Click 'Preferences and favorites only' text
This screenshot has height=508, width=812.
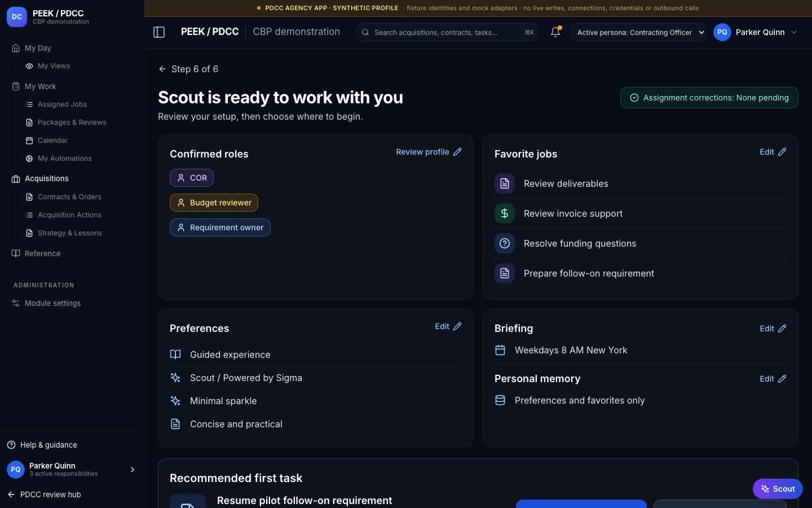click(x=580, y=400)
